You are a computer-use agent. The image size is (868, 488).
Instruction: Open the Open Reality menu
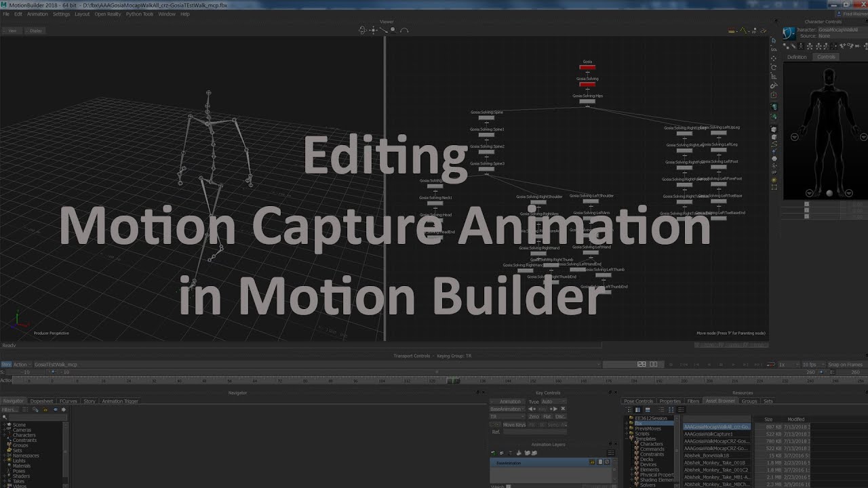click(x=107, y=14)
